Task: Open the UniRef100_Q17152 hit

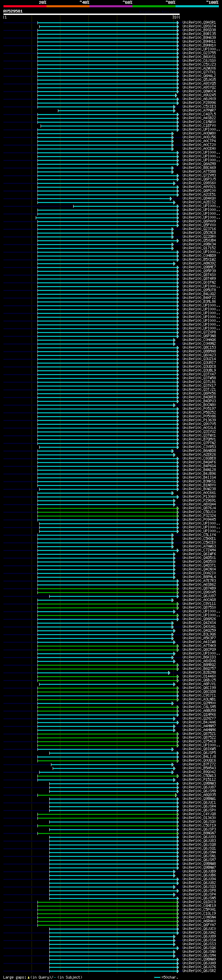Action: pos(199,248)
